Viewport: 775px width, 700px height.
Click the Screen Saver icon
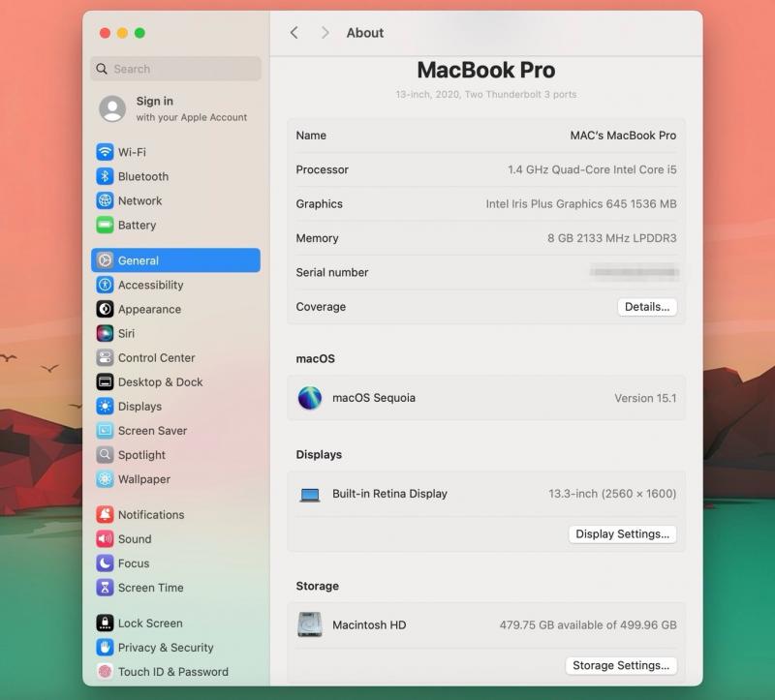point(105,430)
